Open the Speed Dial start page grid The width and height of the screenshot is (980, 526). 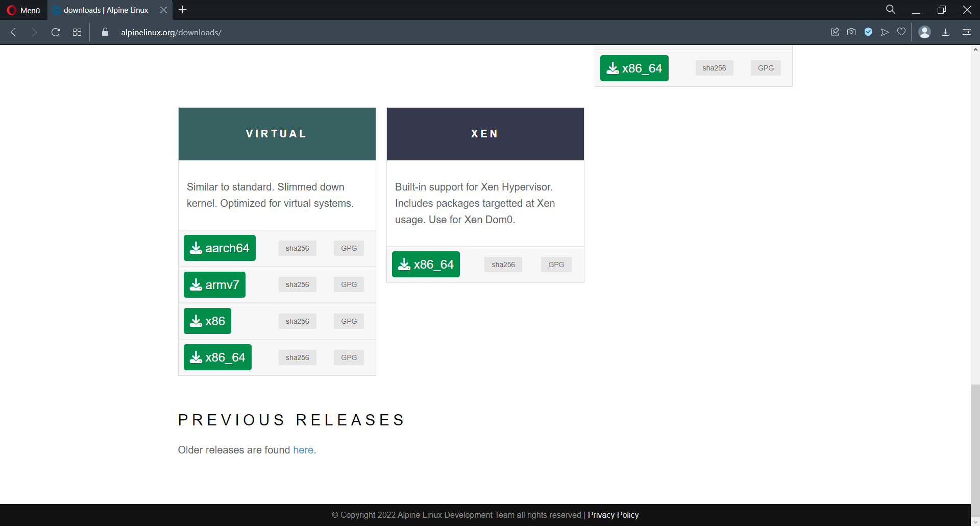(x=77, y=32)
